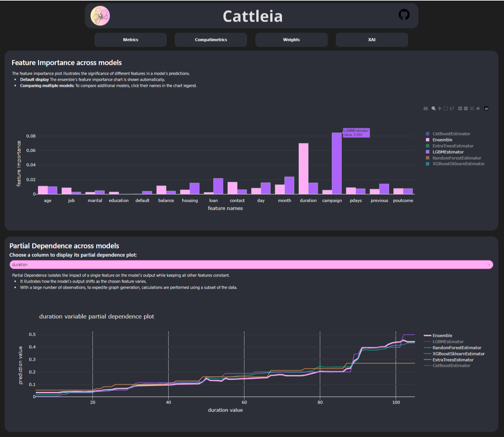Click the 'Partial Dependence across models' heading
Viewport: 504px width, 437px height.
tap(64, 246)
